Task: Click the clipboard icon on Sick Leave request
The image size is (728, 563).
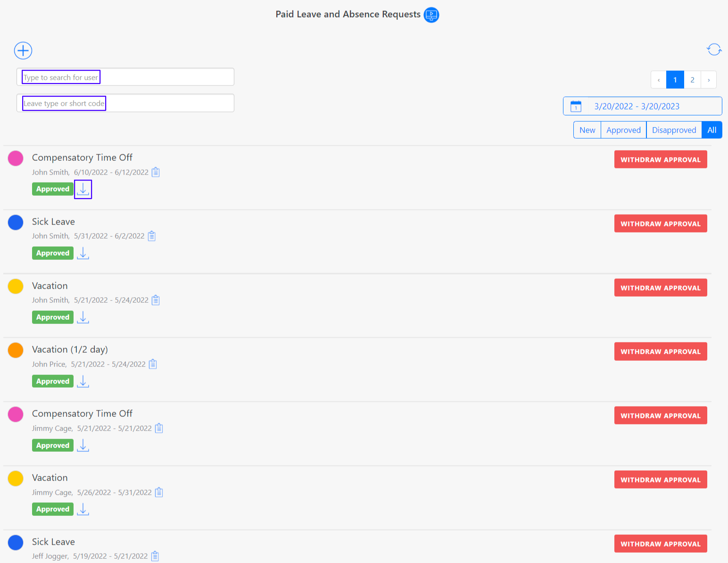Action: (x=152, y=236)
